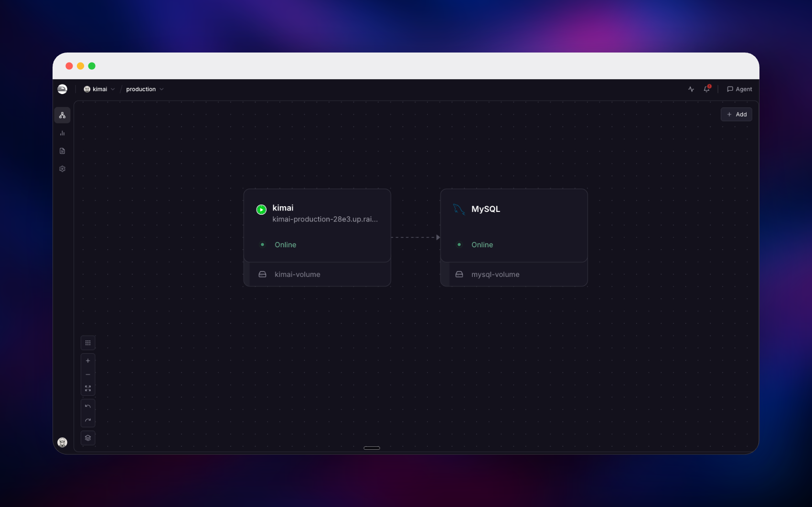Click the green kimai service icon
Image resolution: width=812 pixels, height=507 pixels.
[261, 210]
